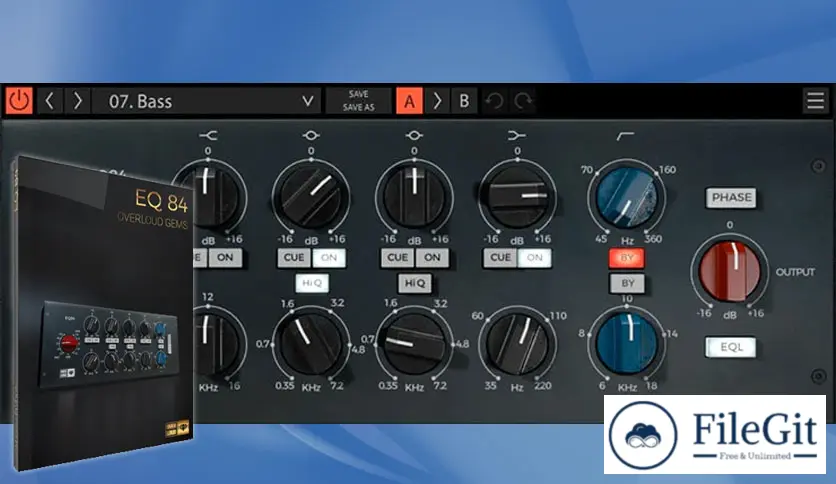This screenshot has width=836, height=484.
Task: Click the first bell band icon
Action: tap(311, 136)
